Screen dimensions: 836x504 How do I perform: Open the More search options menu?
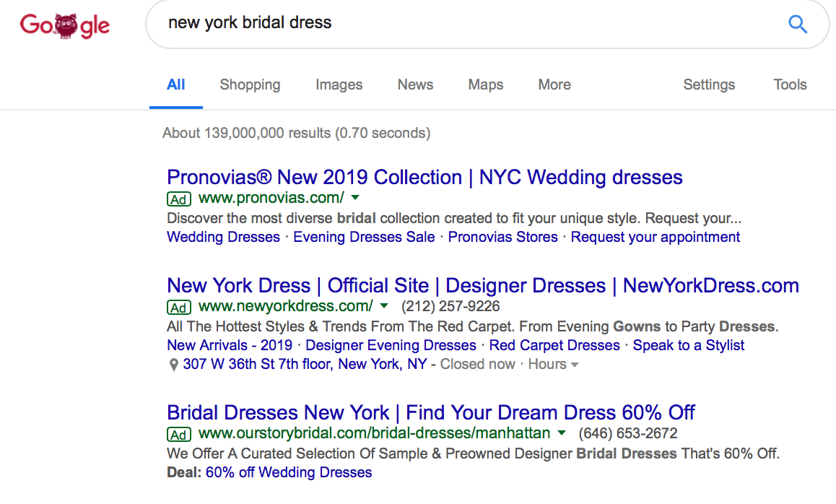click(554, 84)
